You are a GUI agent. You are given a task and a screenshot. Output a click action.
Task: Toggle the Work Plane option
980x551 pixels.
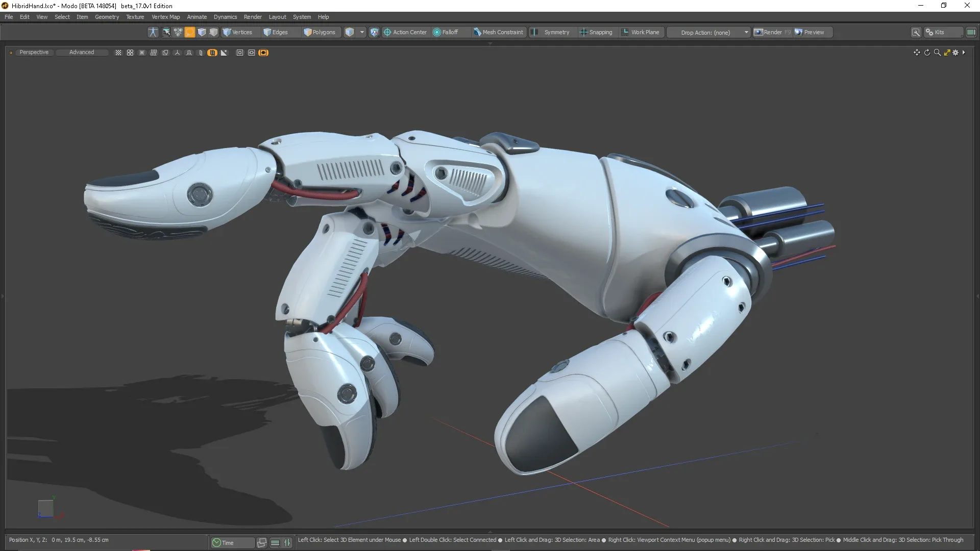click(641, 32)
